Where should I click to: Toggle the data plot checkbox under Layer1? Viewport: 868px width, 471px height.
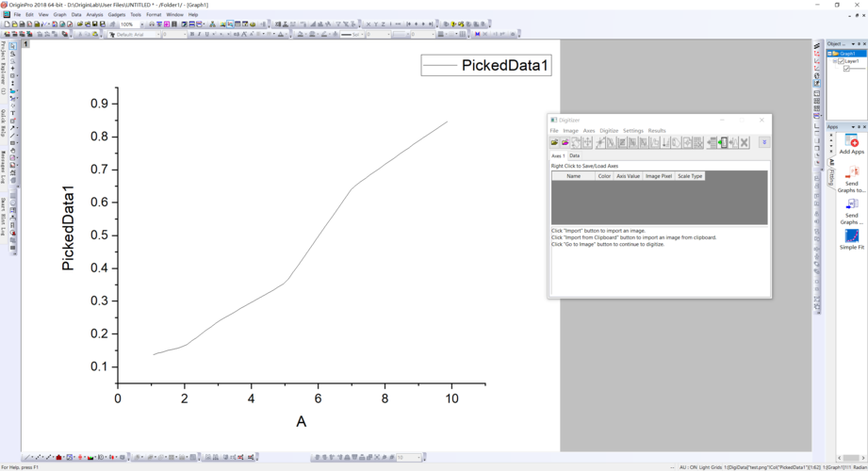point(847,69)
